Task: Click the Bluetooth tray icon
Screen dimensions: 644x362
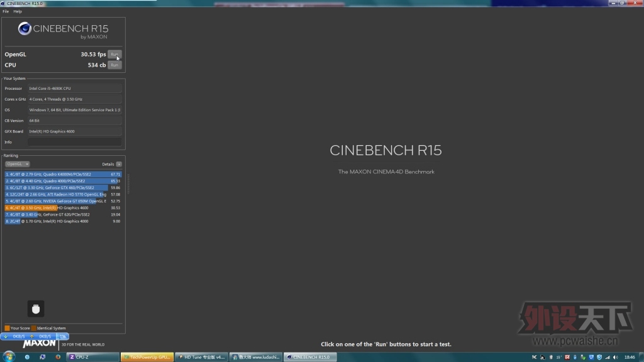Action: pos(551,358)
